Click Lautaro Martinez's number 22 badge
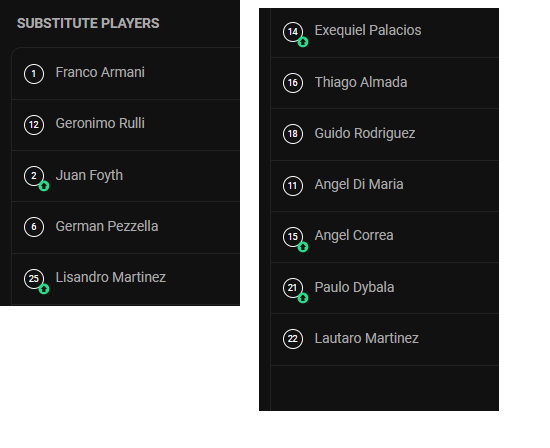This screenshot has height=448, width=550. pos(293,339)
